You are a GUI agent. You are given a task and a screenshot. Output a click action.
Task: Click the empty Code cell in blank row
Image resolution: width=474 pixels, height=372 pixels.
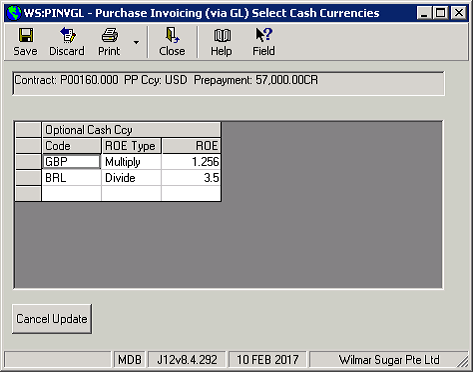click(71, 193)
